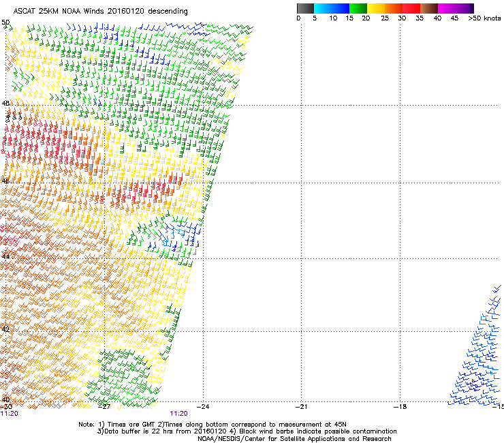Select the latitude label '42' on the axis

[5, 329]
